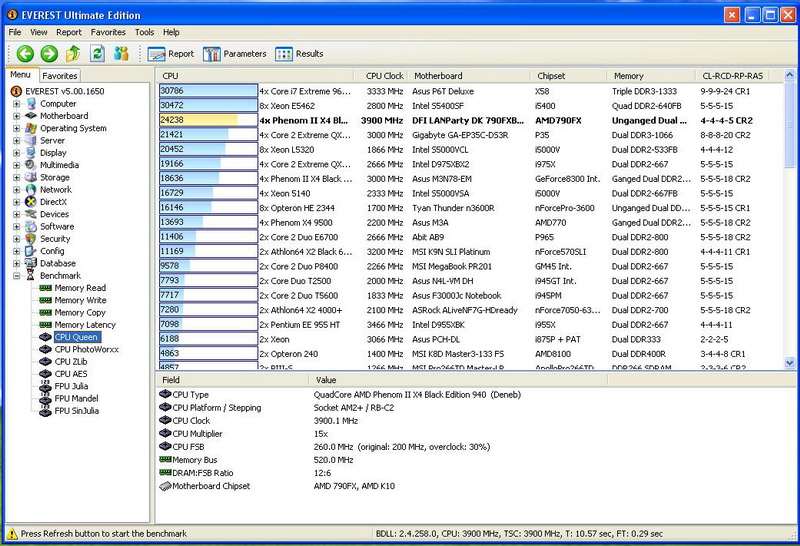
Task: Select the Memory Copy benchmark
Action: tap(80, 312)
